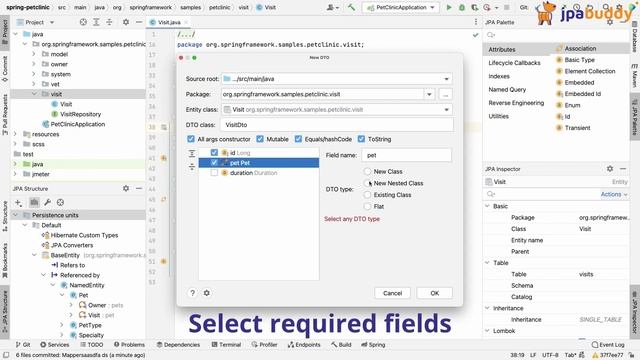Toggle the All args constructor checkbox
The height and width of the screenshot is (360, 640).
point(191,139)
